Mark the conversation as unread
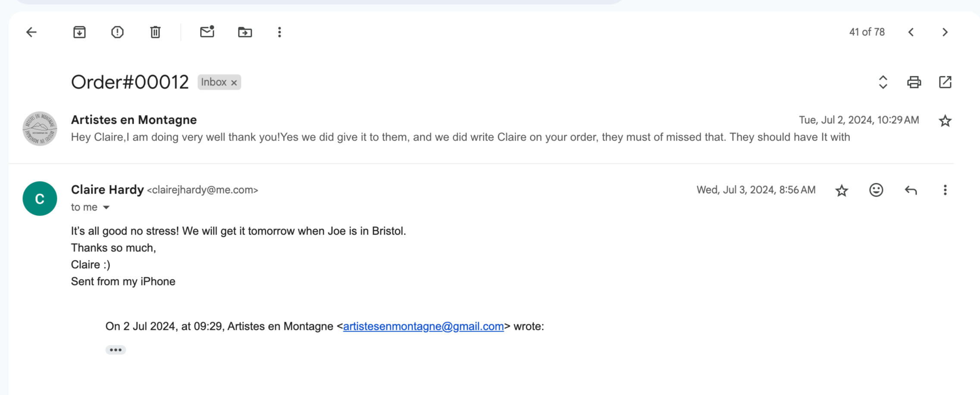980x395 pixels. point(207,32)
